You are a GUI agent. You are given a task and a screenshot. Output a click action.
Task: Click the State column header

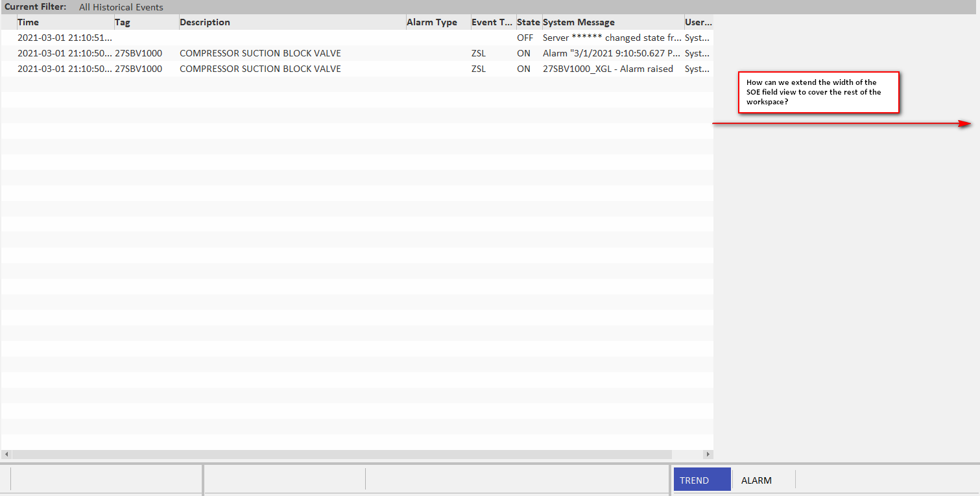(x=529, y=22)
